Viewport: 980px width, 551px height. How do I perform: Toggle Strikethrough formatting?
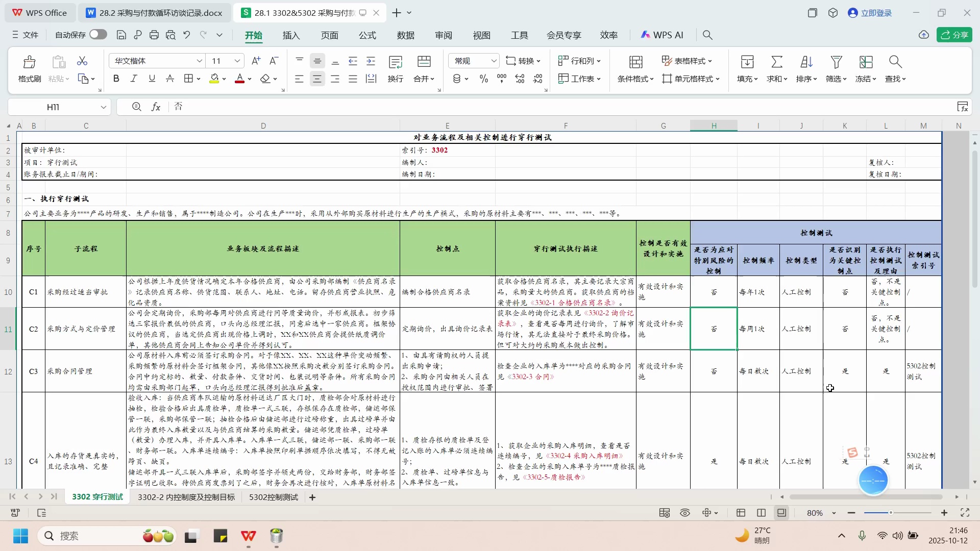(x=170, y=79)
